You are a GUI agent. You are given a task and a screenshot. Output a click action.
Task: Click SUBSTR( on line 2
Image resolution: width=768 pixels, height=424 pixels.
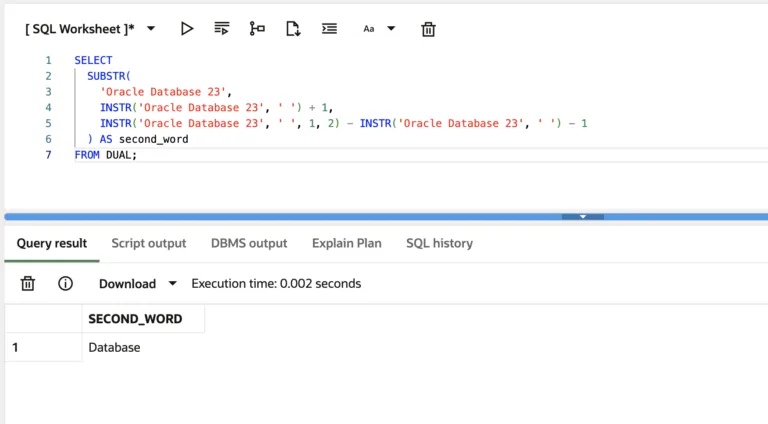pyautogui.click(x=109, y=76)
